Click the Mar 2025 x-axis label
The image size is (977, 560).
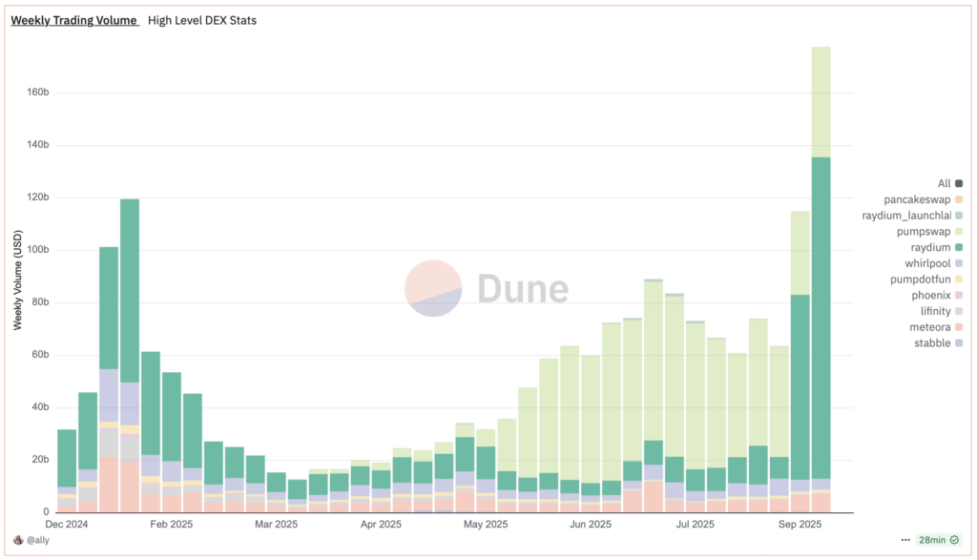pos(276,525)
